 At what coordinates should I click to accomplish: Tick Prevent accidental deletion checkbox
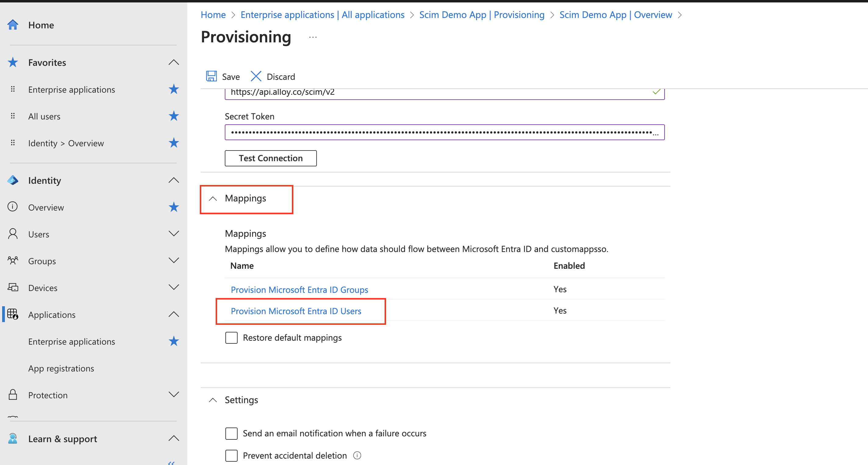pyautogui.click(x=231, y=456)
